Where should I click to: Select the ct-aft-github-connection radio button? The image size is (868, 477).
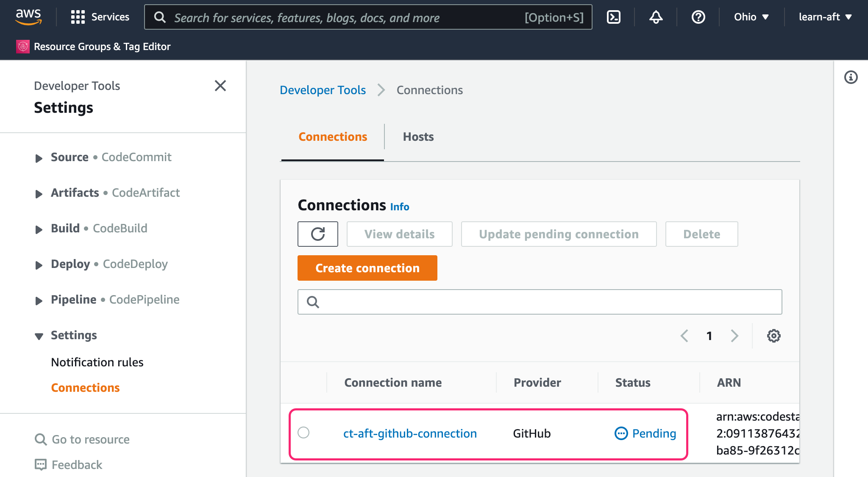[x=303, y=433]
